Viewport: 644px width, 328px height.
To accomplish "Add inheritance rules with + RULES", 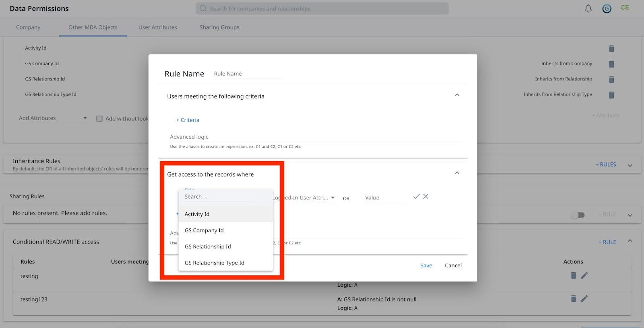I will (606, 164).
